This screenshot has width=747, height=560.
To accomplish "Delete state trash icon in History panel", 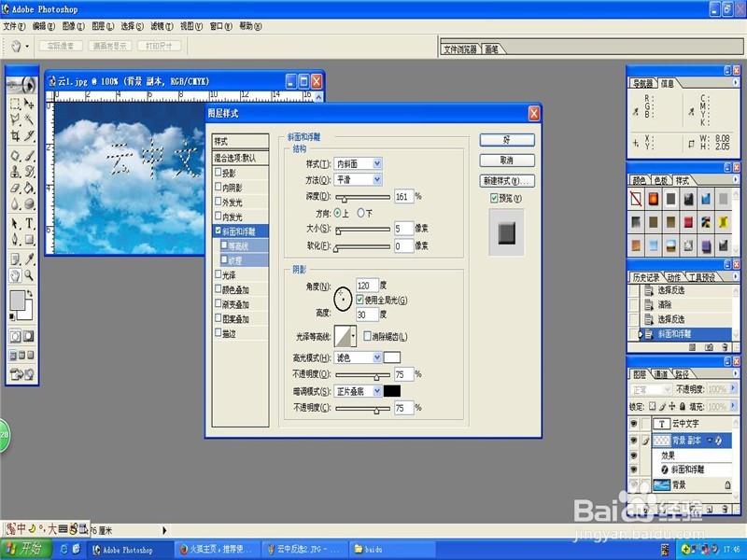I will point(726,347).
